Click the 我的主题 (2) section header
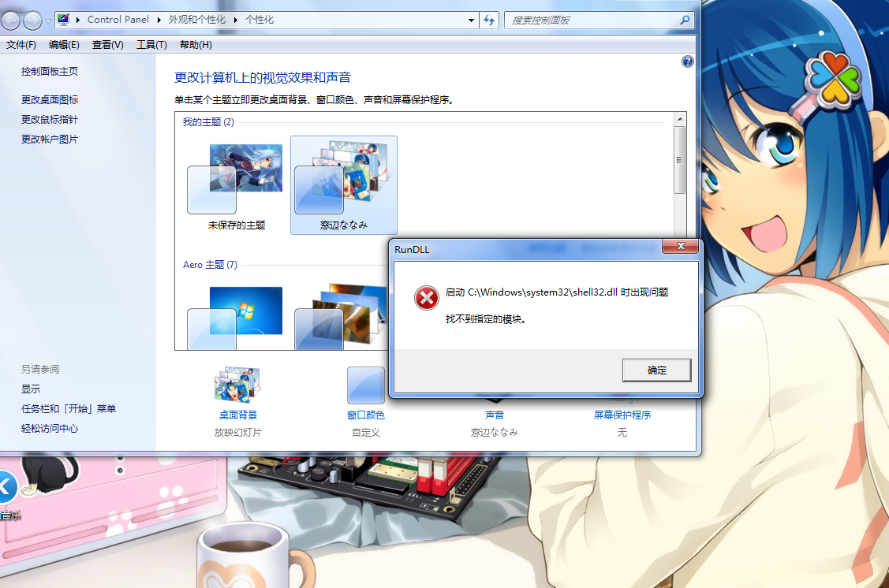The height and width of the screenshot is (588, 889). (x=208, y=122)
